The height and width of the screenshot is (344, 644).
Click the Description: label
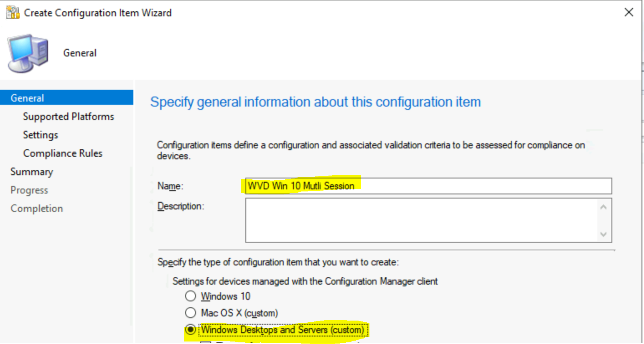[181, 206]
